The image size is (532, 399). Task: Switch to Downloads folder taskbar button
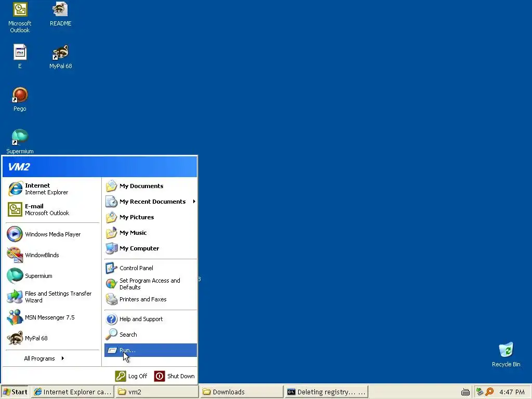(x=241, y=392)
